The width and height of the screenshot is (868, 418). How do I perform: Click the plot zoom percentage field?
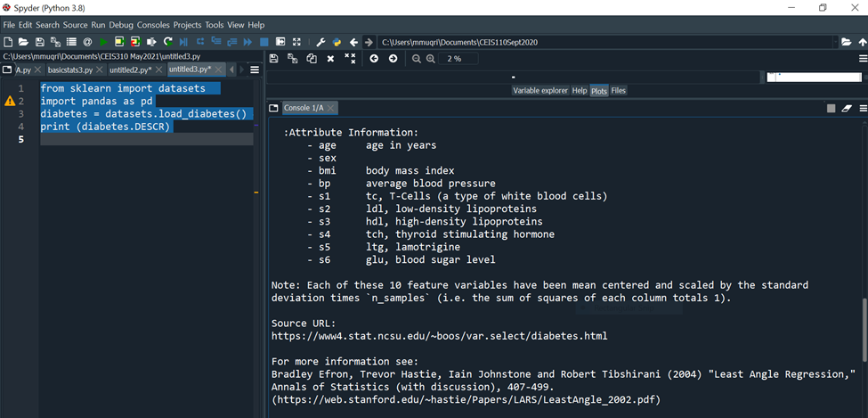[456, 59]
